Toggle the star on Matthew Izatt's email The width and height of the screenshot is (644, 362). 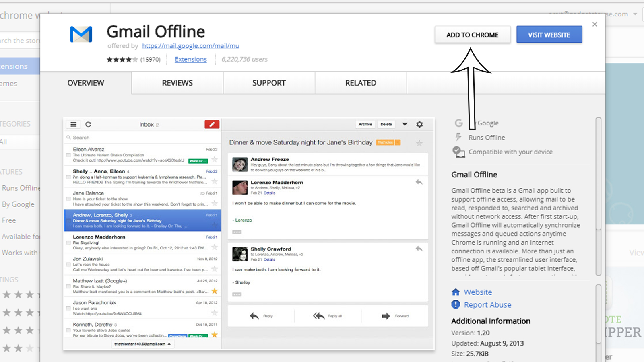[215, 291]
